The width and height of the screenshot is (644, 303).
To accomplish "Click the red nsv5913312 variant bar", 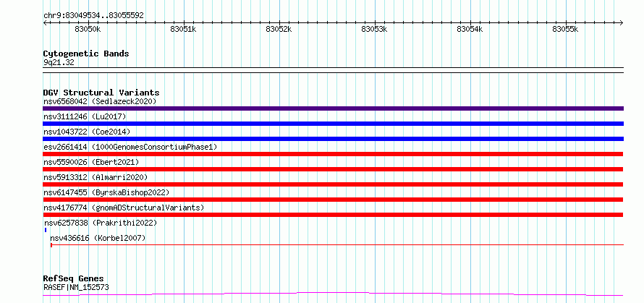I will pyautogui.click(x=333, y=184).
